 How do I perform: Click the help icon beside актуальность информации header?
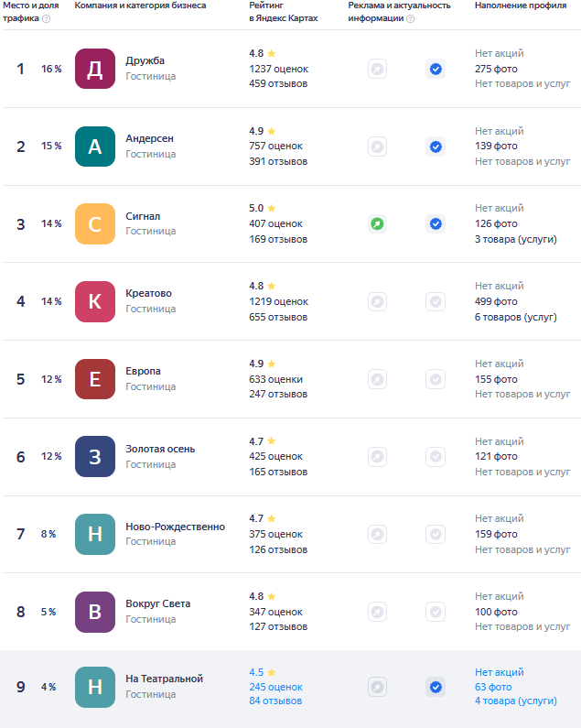(x=410, y=18)
